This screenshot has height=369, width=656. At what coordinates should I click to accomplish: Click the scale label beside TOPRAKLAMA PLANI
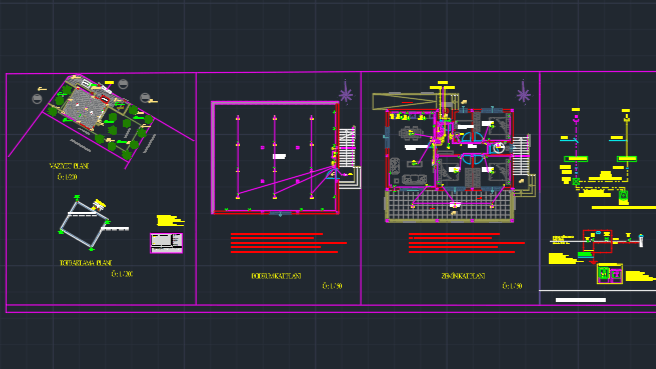point(122,274)
